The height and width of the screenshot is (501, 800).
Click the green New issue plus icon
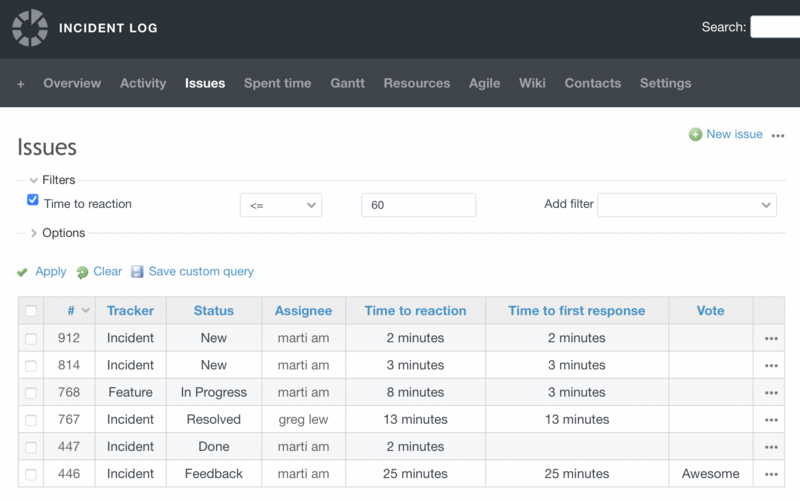pyautogui.click(x=695, y=135)
